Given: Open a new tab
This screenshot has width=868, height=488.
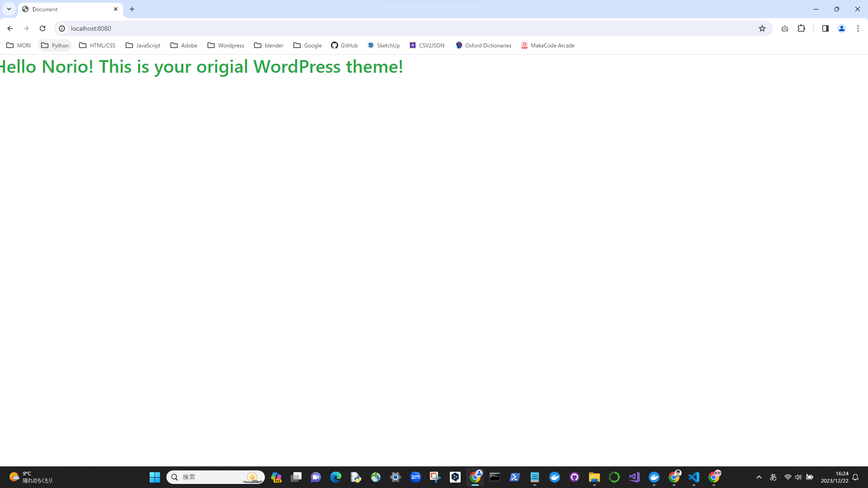Looking at the screenshot, I should (x=132, y=9).
